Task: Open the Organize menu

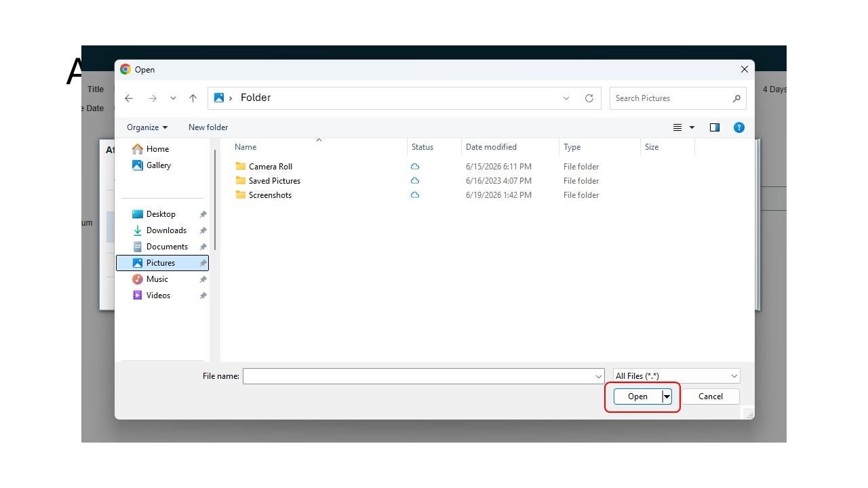Action: coord(147,127)
